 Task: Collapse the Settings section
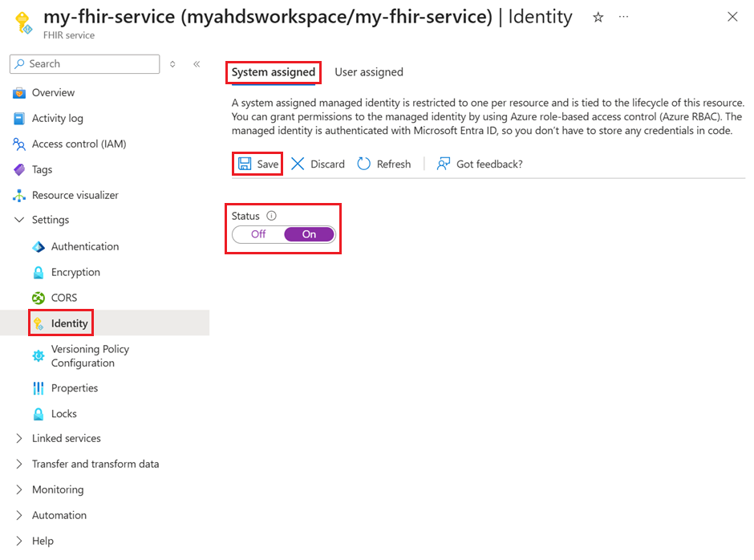click(x=18, y=219)
